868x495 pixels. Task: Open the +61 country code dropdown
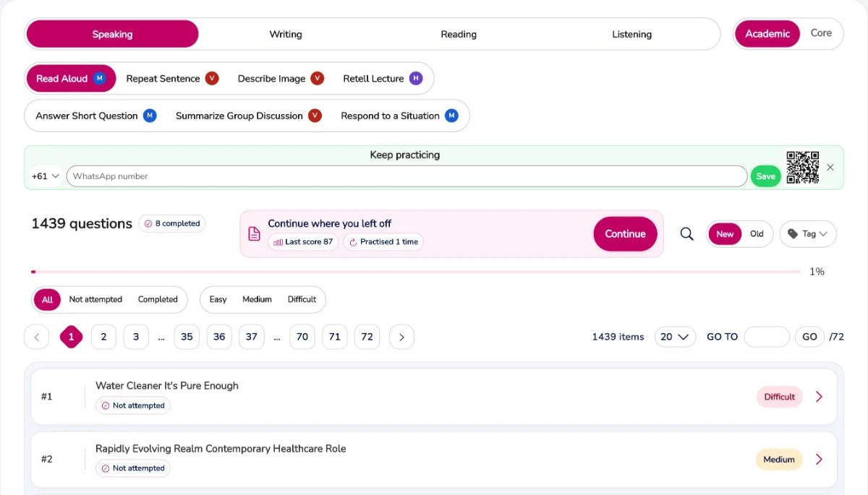tap(45, 176)
